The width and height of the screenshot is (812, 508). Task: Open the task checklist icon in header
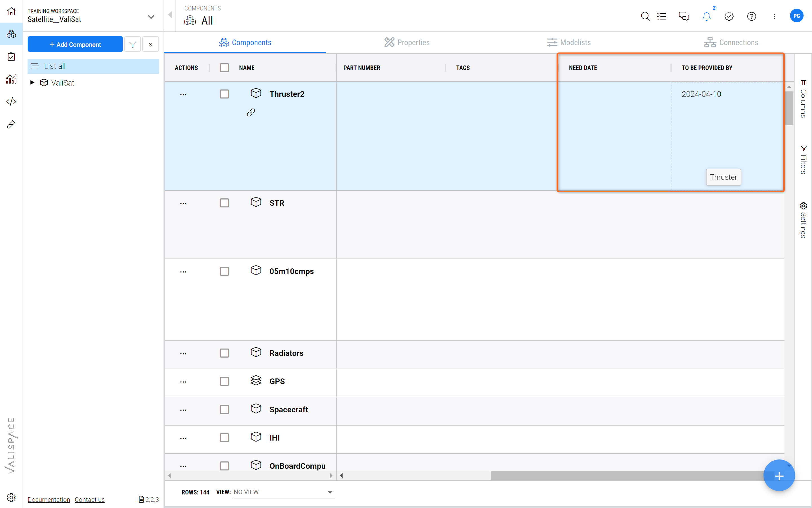(x=661, y=16)
